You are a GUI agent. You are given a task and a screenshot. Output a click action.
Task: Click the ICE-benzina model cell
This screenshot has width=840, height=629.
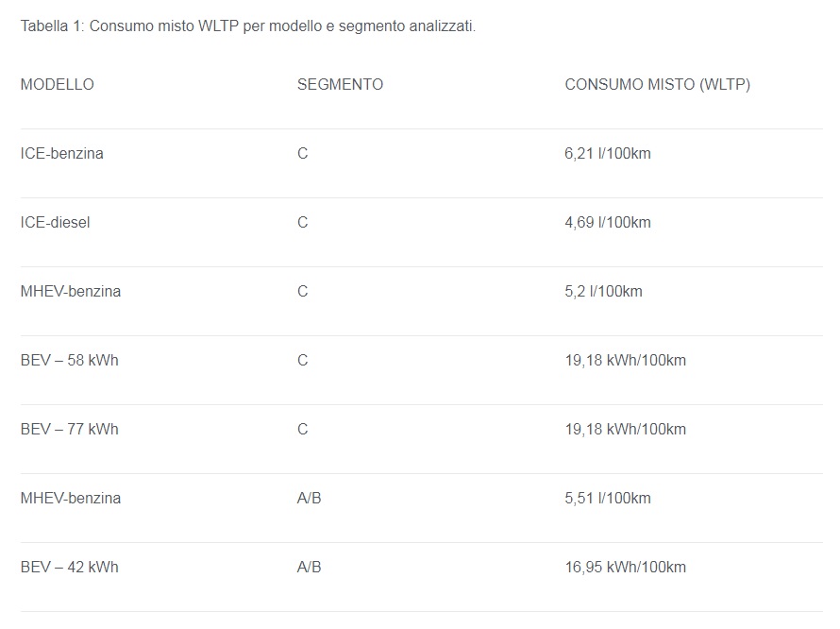click(x=62, y=153)
